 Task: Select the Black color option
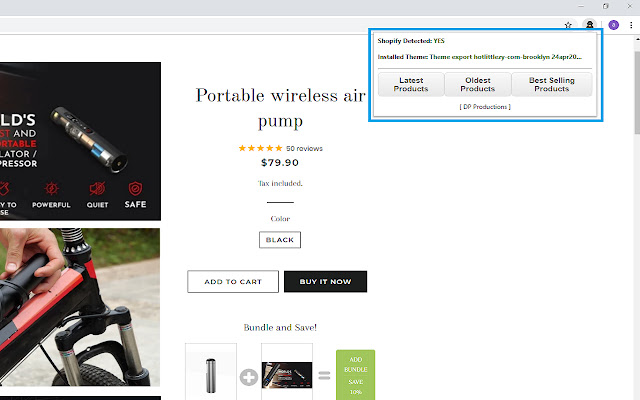[280, 240]
